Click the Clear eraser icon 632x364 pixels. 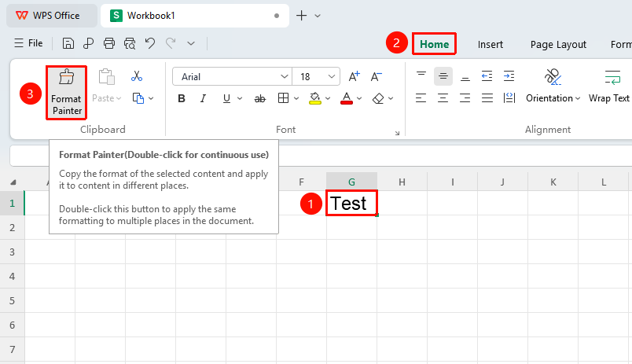[378, 98]
